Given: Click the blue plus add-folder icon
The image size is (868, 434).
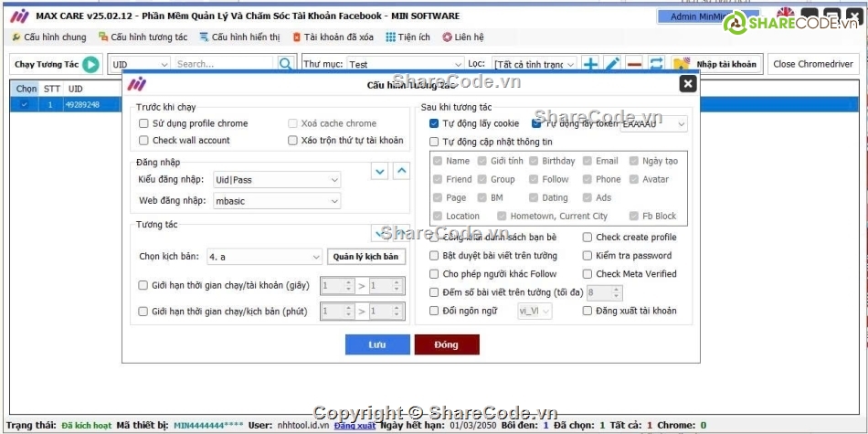Looking at the screenshot, I should tap(590, 64).
